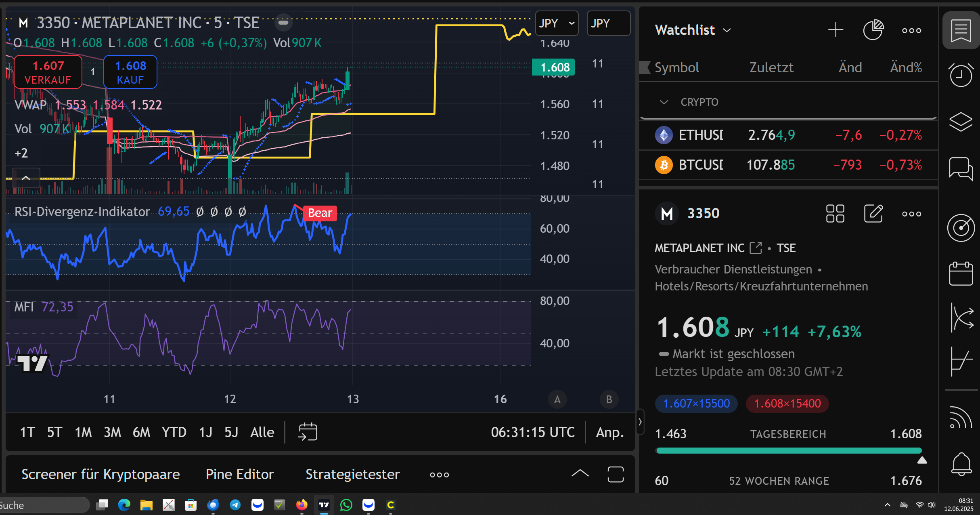980x515 pixels.
Task: Open the Watchlist name dropdown
Action: [693, 30]
